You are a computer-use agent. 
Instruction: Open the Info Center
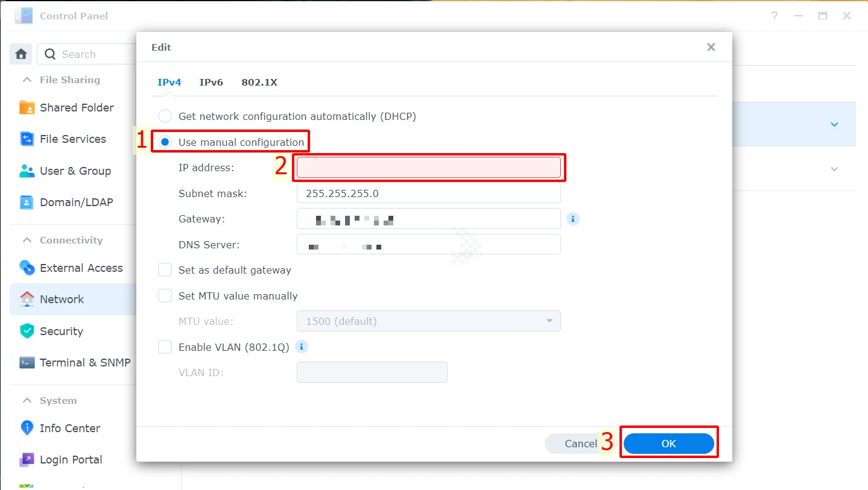pos(69,428)
